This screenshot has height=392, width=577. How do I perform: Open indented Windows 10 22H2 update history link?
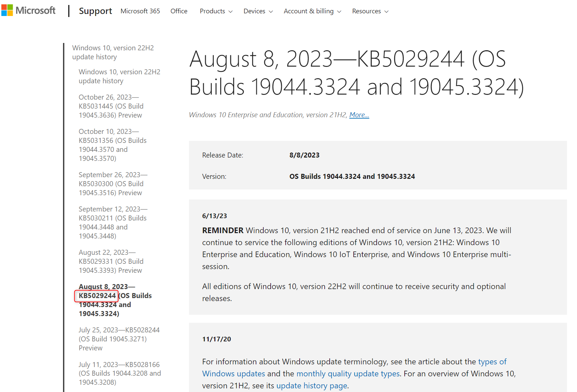click(119, 76)
